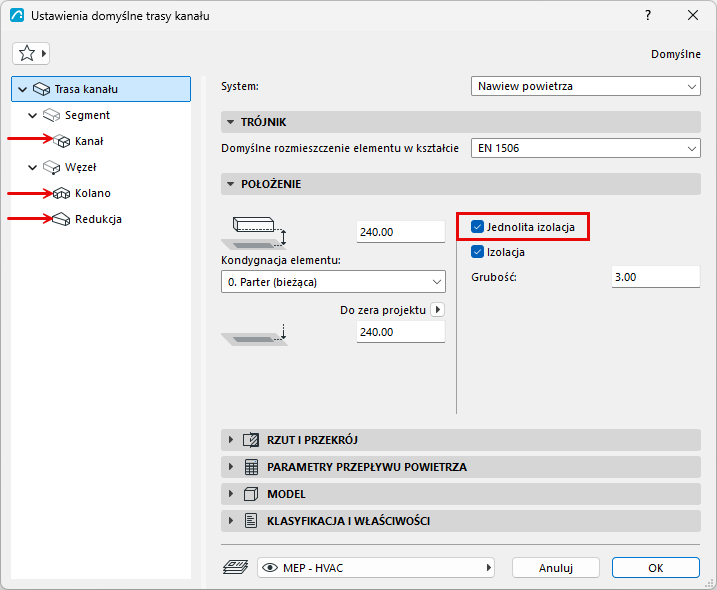The width and height of the screenshot is (717, 590).
Task: Select the Kolano elbow icon
Action: [62, 193]
